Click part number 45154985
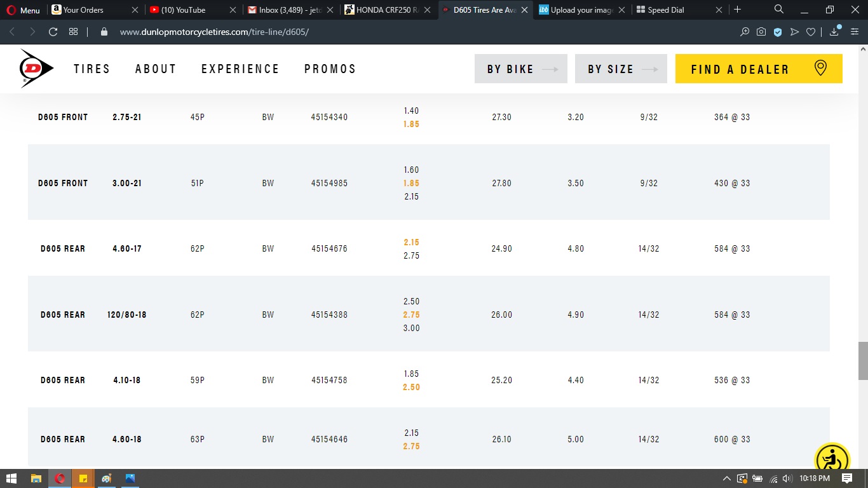The image size is (868, 488). 329,183
